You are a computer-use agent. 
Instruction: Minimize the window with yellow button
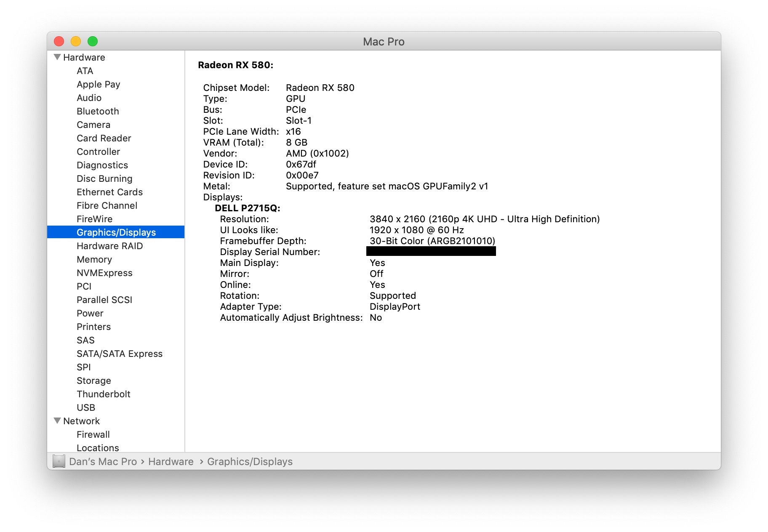76,41
